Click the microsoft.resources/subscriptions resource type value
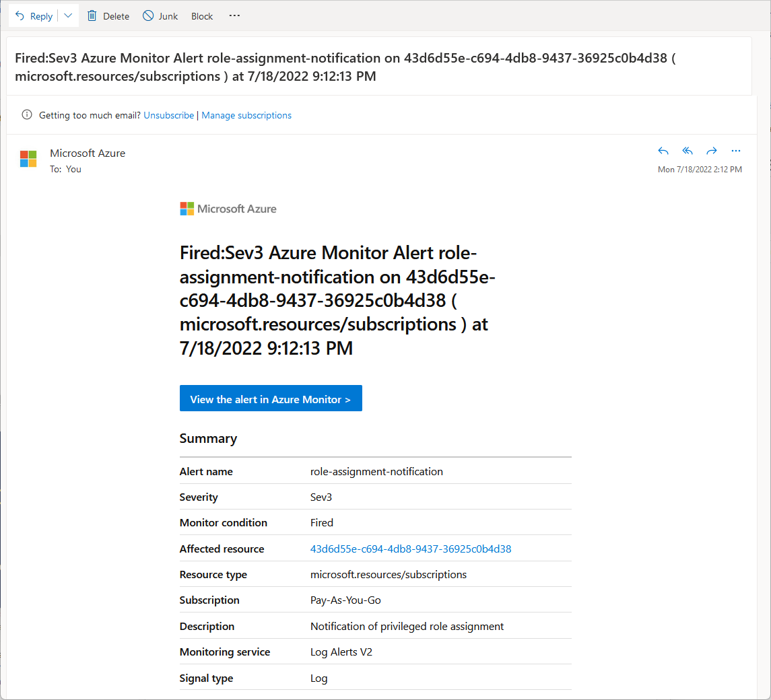Image resolution: width=771 pixels, height=700 pixels. pos(389,574)
